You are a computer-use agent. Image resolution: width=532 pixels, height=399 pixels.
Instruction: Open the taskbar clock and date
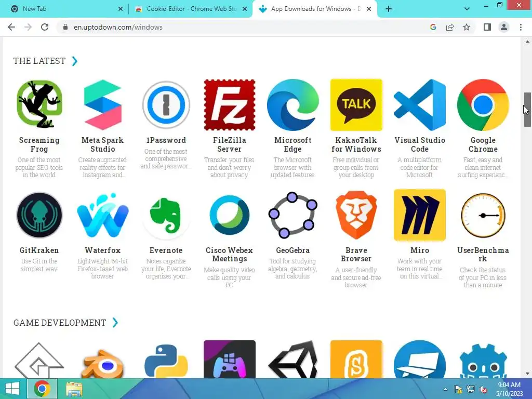(509, 389)
